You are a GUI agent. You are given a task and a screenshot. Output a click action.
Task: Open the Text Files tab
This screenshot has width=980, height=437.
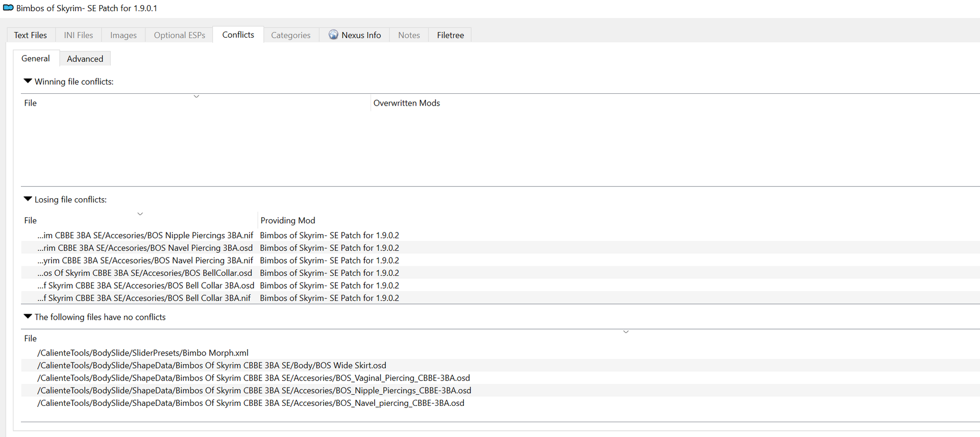(x=31, y=35)
